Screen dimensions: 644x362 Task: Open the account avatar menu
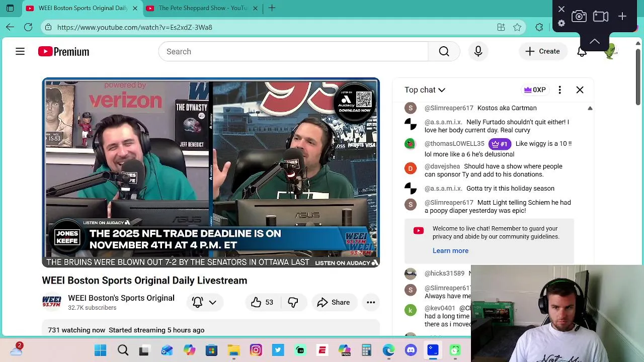click(x=610, y=51)
